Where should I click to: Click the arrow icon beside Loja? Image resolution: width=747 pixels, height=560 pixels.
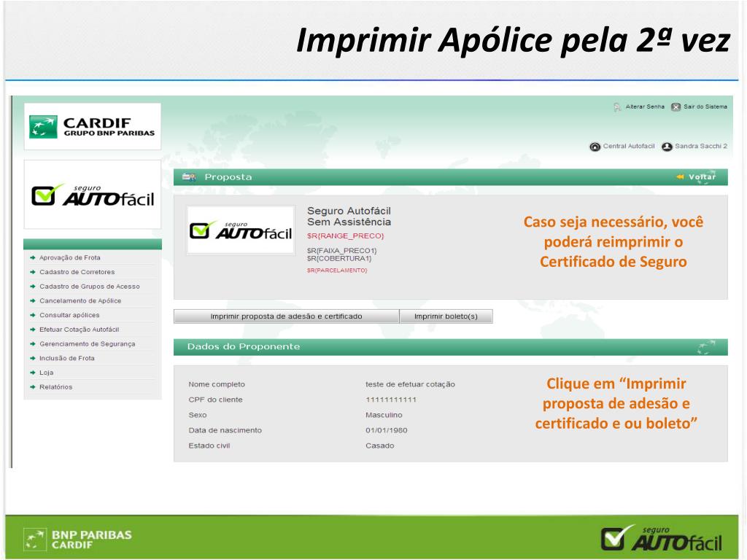(x=33, y=373)
